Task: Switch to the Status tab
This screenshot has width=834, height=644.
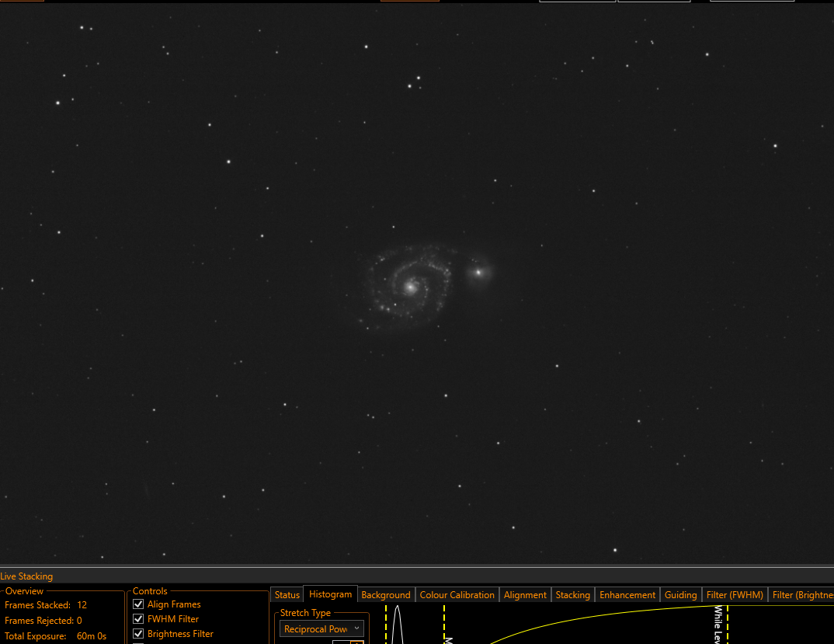Action: (287, 594)
